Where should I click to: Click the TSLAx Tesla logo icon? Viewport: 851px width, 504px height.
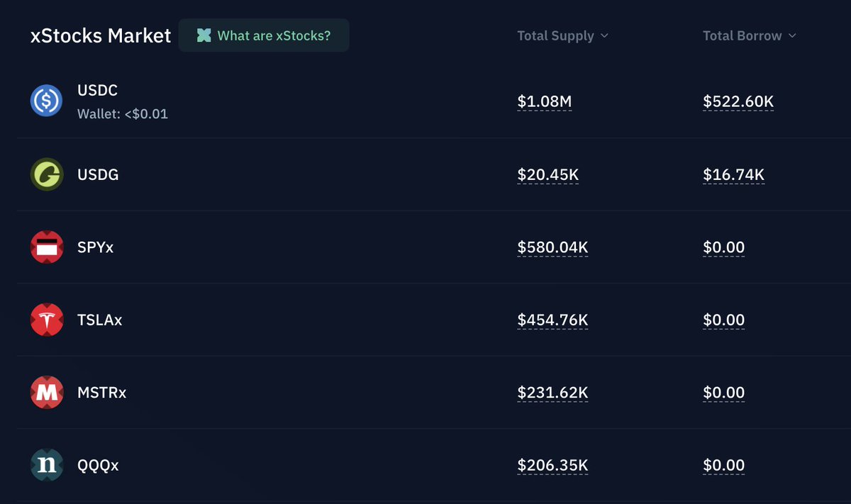47,320
